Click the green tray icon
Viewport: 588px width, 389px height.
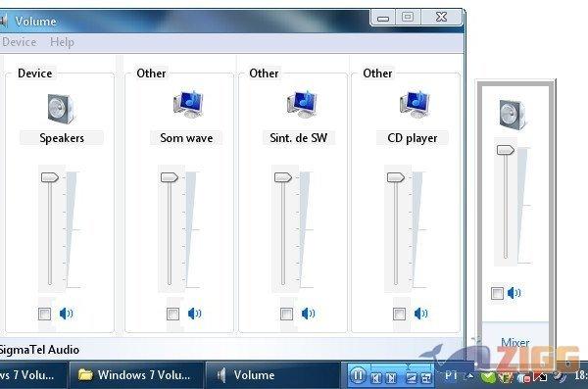pyautogui.click(x=488, y=376)
